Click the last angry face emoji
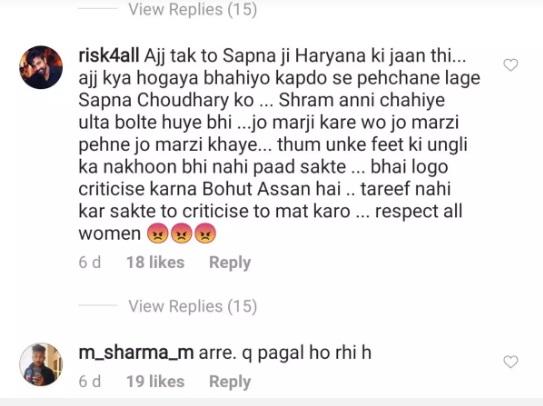The height and width of the screenshot is (406, 543). click(x=205, y=233)
